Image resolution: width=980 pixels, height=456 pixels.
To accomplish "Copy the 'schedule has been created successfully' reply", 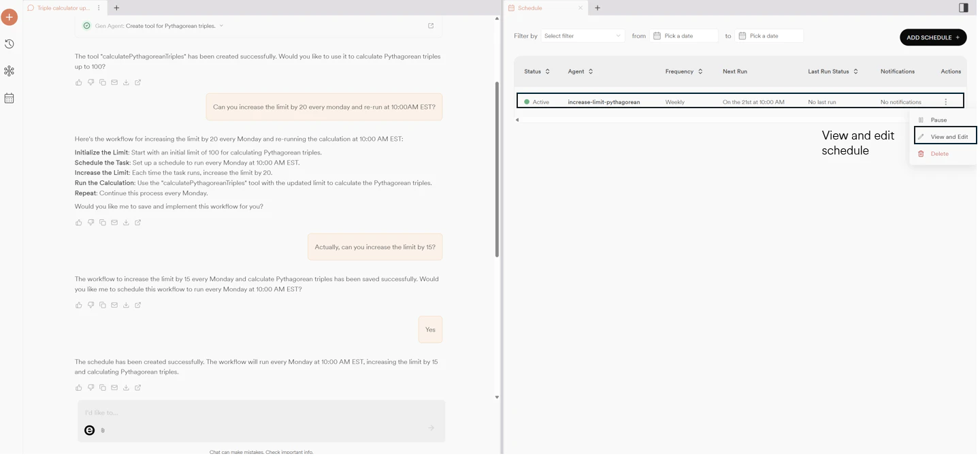I will coord(103,388).
